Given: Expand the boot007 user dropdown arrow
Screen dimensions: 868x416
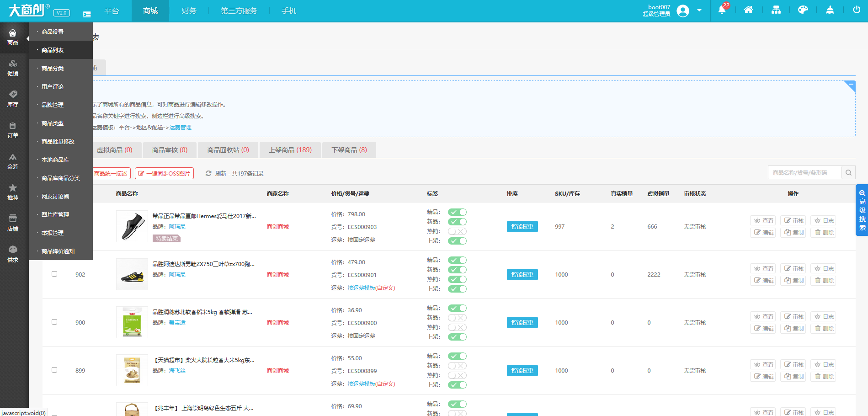Looking at the screenshot, I should 699,10.
